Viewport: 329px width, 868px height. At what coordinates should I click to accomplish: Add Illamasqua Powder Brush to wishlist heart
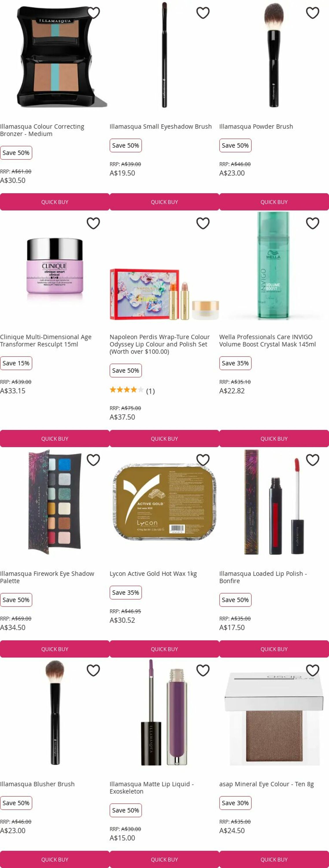tap(313, 13)
